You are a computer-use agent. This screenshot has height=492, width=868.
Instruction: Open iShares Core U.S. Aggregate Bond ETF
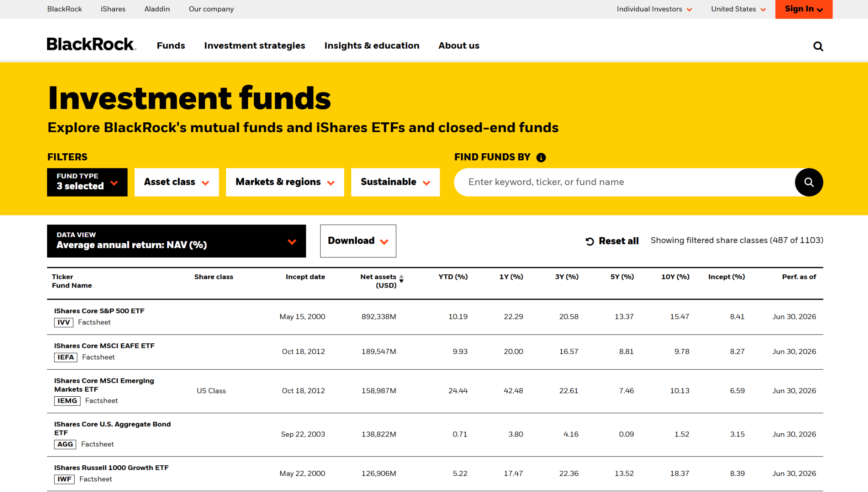[x=112, y=428]
